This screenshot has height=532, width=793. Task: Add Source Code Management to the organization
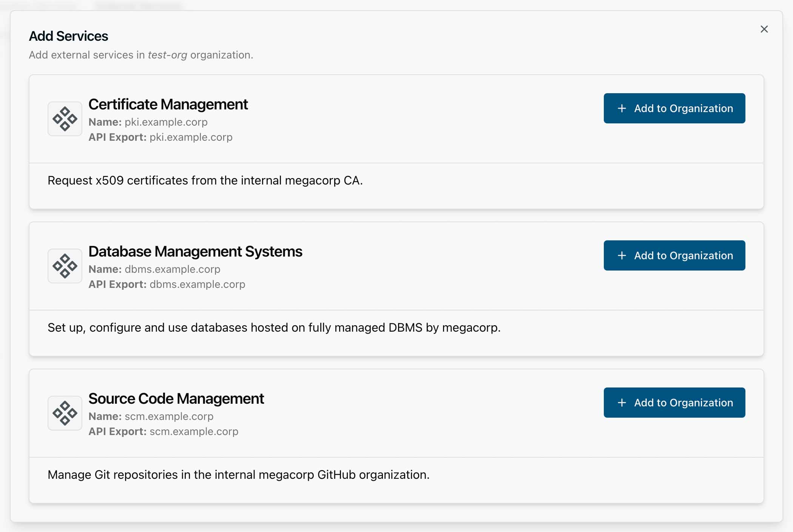(674, 403)
